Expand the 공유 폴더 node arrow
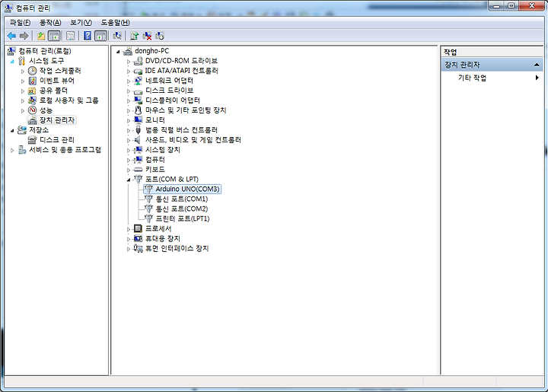 pos(23,91)
